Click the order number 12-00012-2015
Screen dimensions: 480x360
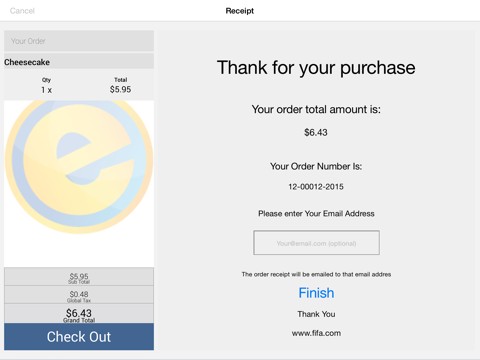click(316, 187)
